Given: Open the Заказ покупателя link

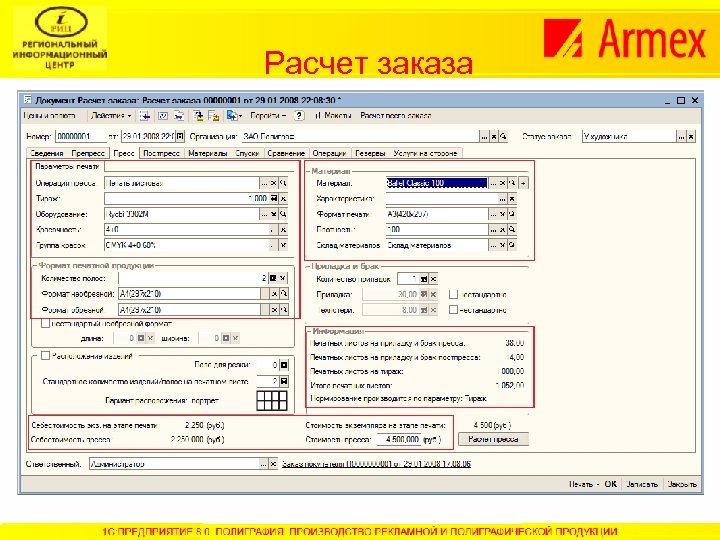Looking at the screenshot, I should click(376, 464).
